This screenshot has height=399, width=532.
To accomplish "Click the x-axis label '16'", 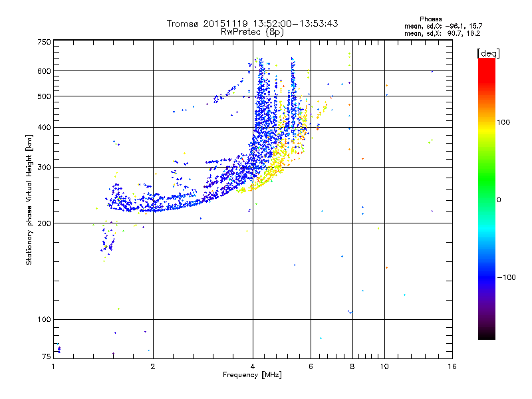I will (x=452, y=366).
